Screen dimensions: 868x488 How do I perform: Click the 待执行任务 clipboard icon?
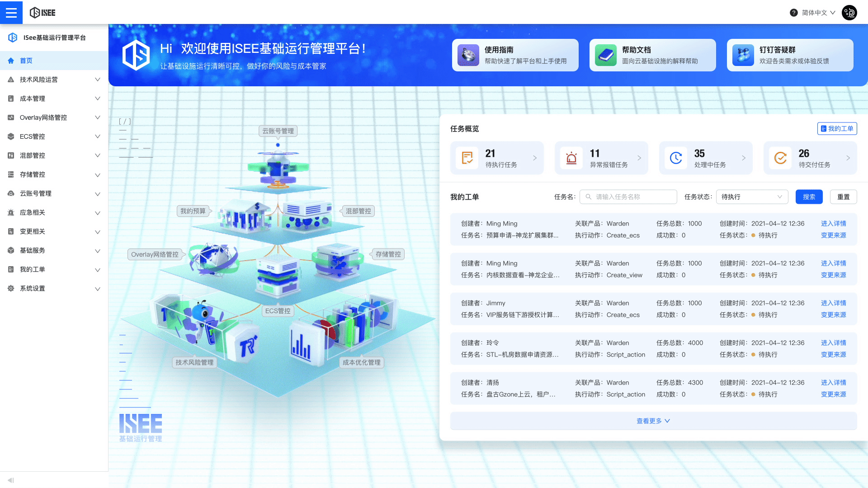[x=468, y=158]
